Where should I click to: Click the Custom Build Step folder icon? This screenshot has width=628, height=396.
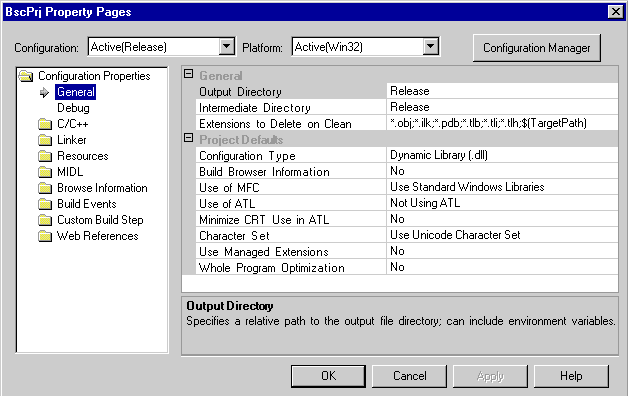(45, 220)
